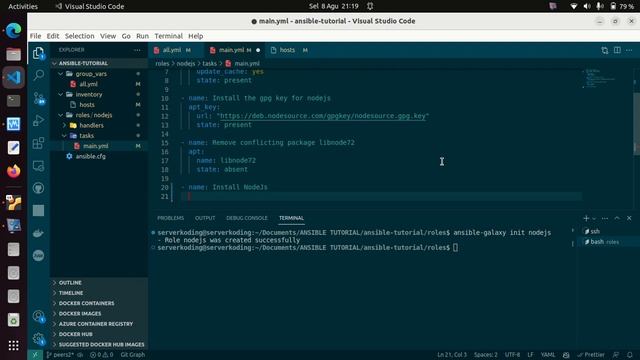This screenshot has width=640, height=360.
Task: Open the JSON round icon view in activity bar
Action: (38, 256)
